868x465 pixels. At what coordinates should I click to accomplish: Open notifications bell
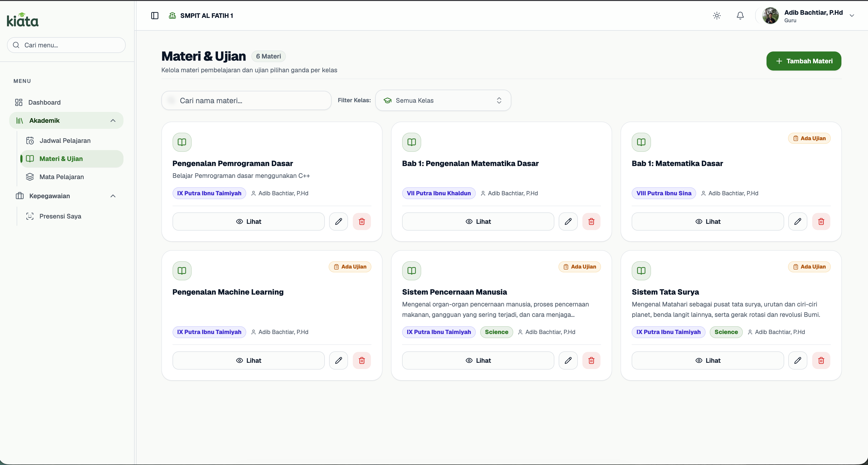click(740, 15)
